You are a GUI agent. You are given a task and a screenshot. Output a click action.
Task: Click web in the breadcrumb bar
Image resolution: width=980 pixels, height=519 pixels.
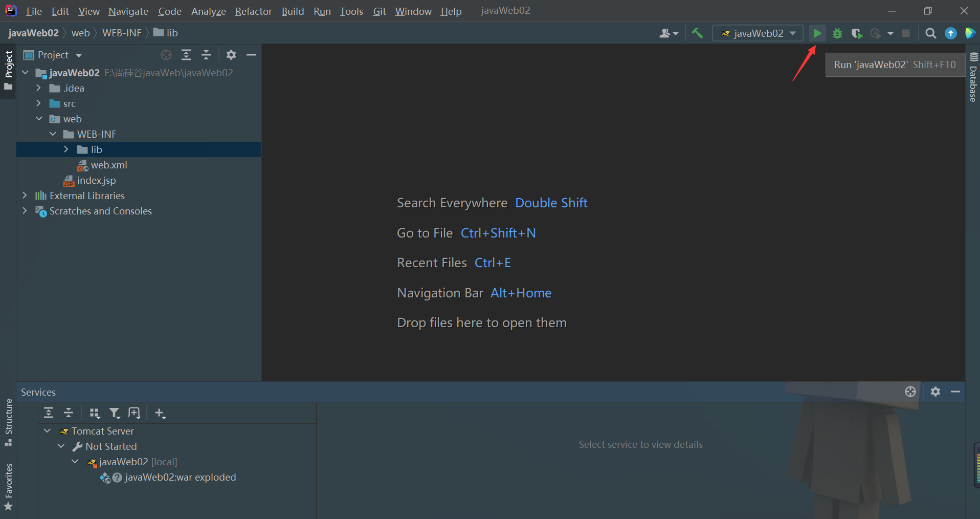pos(80,33)
